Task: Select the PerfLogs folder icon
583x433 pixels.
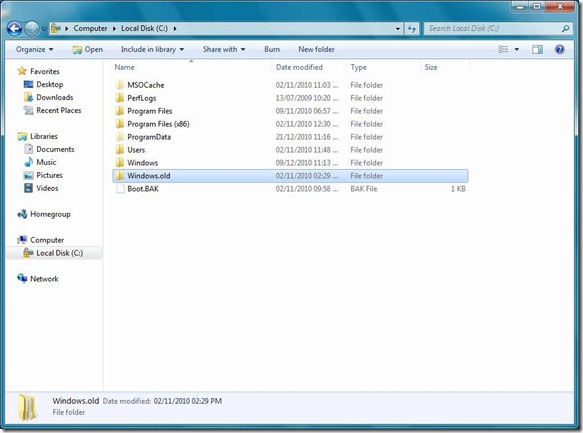Action: tap(120, 98)
